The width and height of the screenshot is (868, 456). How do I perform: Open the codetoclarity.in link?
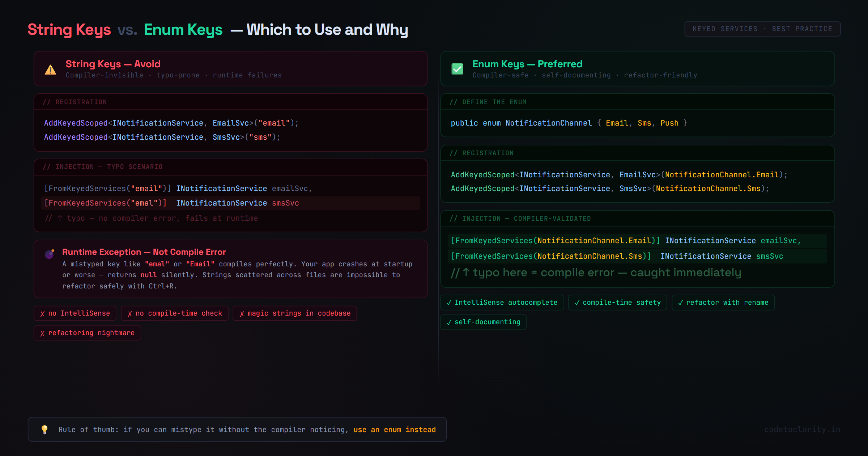[802, 429]
